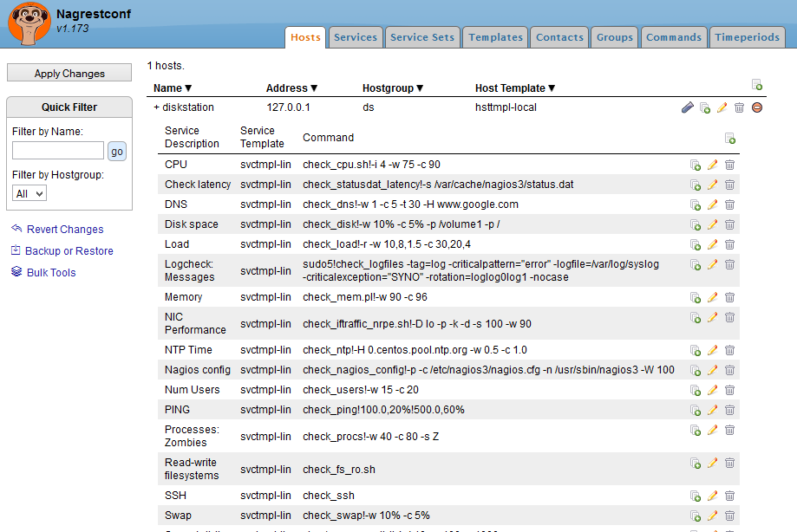Switch to the Services tab
Image resolution: width=797 pixels, height=532 pixels.
click(x=355, y=36)
